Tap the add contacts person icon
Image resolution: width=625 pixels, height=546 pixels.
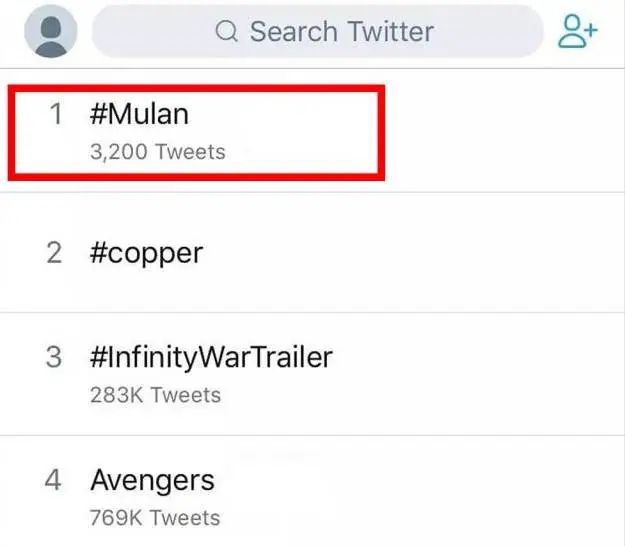pyautogui.click(x=578, y=31)
